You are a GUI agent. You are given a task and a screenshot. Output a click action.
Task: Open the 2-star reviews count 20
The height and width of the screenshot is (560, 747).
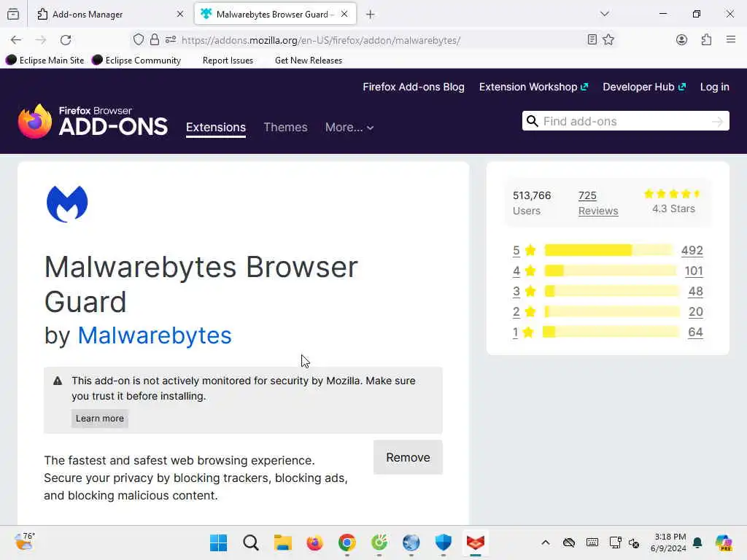coord(695,312)
